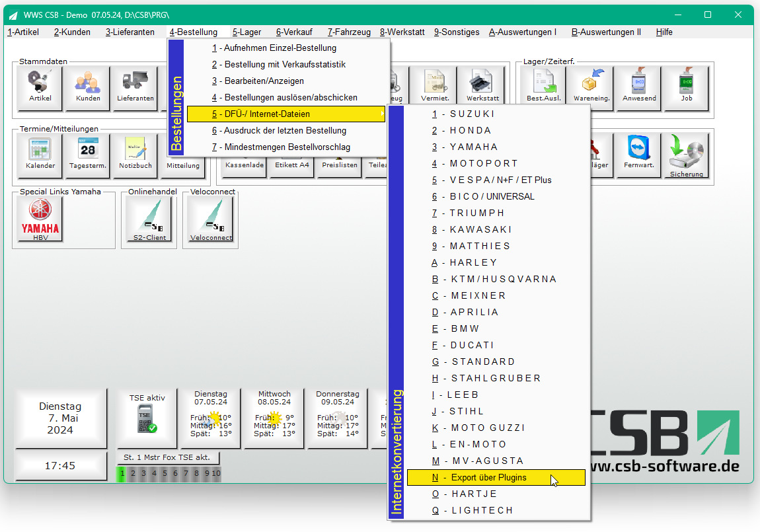Select SUZUKI in the submenu
The width and height of the screenshot is (760, 532).
496,114
